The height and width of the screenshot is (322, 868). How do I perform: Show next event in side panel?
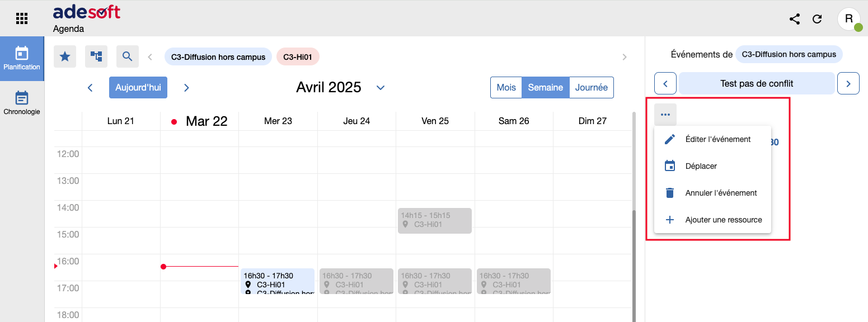(848, 84)
